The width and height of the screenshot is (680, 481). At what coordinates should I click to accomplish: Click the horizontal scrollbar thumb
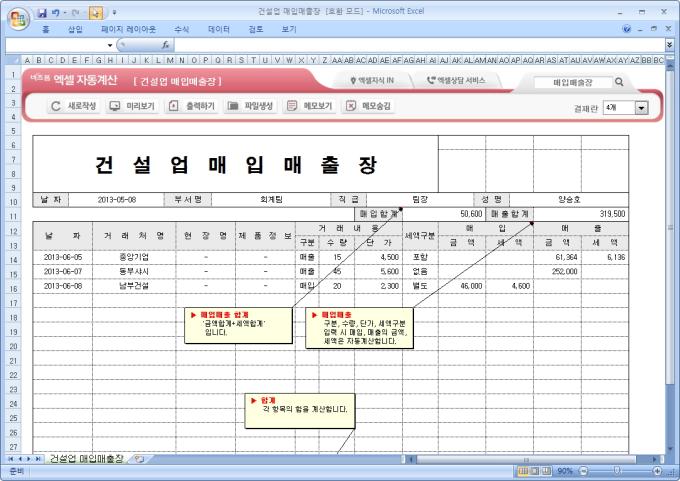[x=526, y=459]
